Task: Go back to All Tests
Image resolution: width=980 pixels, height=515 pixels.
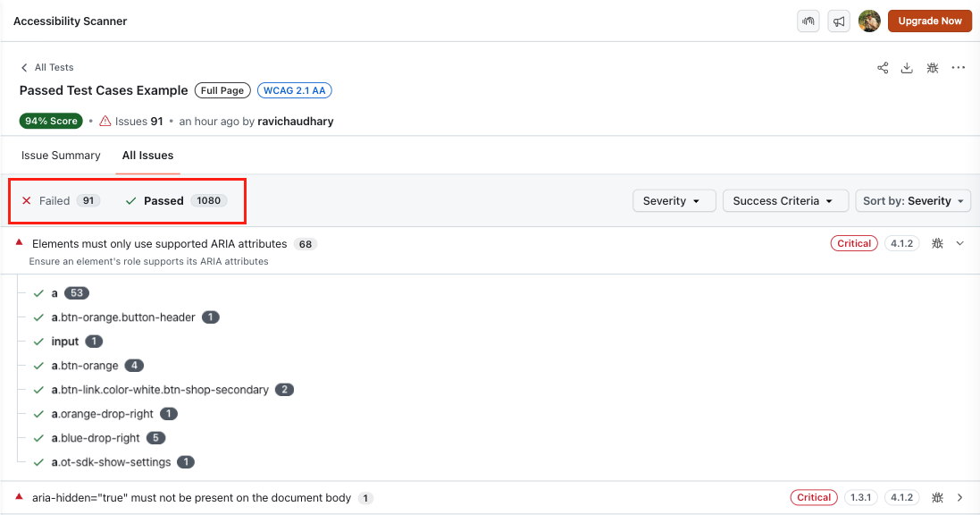Action: (47, 67)
